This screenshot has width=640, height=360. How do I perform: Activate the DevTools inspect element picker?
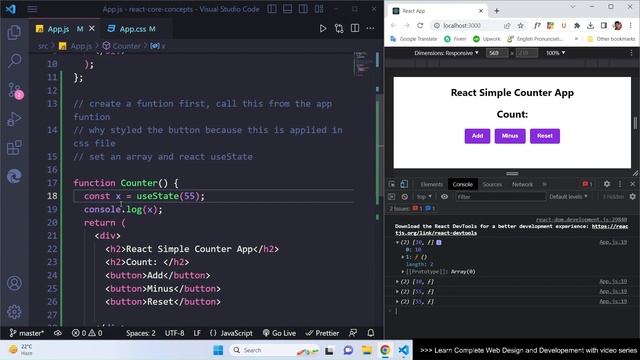pyautogui.click(x=392, y=184)
